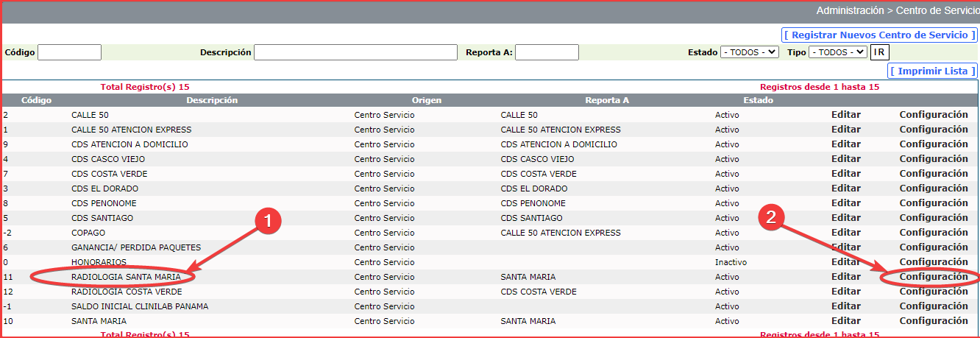Screen dimensions: 980x338
Task: Open Configuración for CDS EL DORADO
Action: (x=934, y=189)
